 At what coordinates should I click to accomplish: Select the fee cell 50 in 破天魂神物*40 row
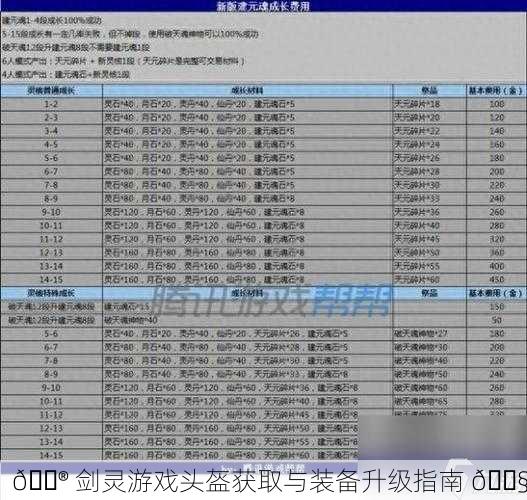497,320
